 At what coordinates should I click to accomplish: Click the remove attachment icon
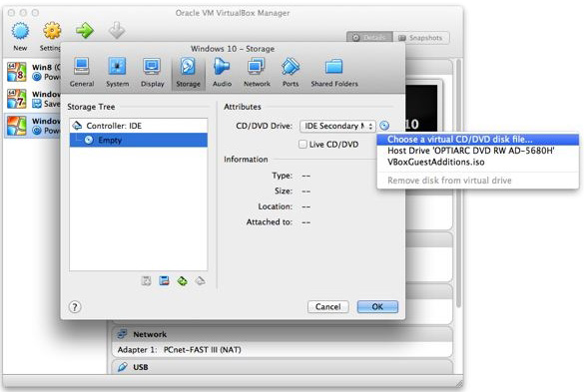pyautogui.click(x=200, y=281)
